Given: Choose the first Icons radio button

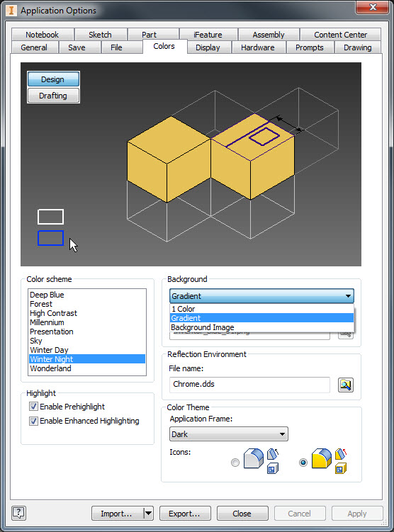Looking at the screenshot, I should [235, 462].
